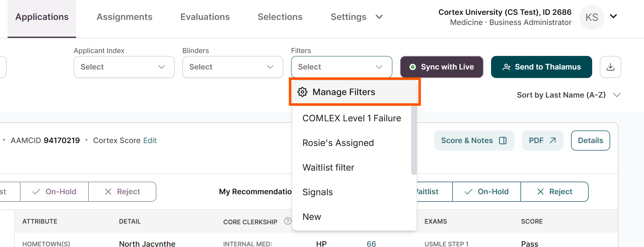The width and height of the screenshot is (644, 247).
Task: Toggle the right-side Reject decision
Action: [x=554, y=192]
